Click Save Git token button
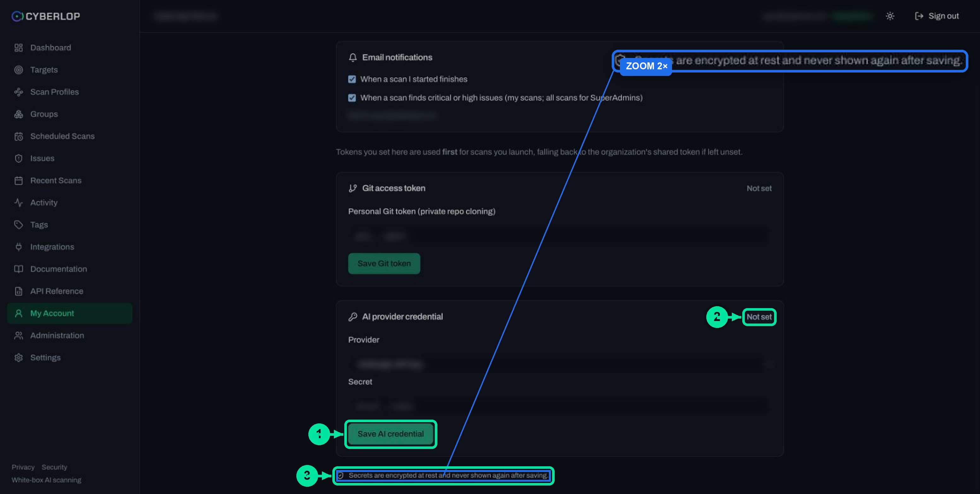The image size is (980, 494). click(384, 263)
